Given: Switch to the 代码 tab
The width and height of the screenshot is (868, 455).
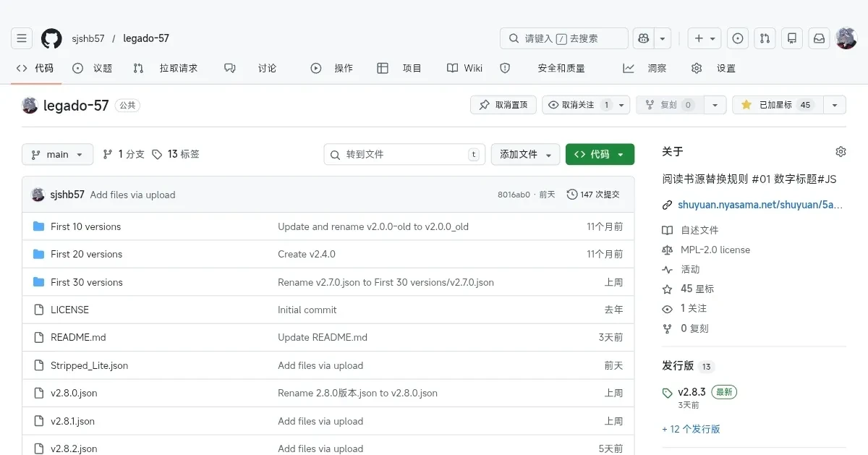Looking at the screenshot, I should [x=35, y=68].
